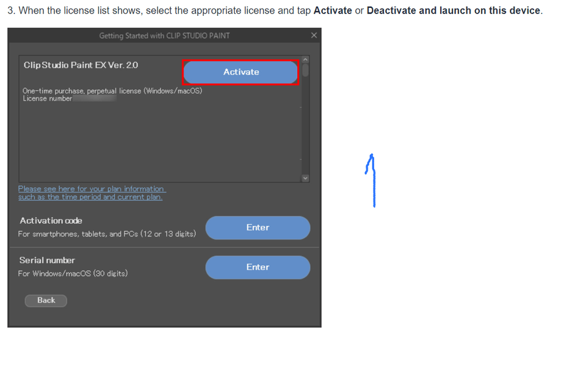Close the Getting Started dialog with the X
586x392 pixels.
coord(314,35)
